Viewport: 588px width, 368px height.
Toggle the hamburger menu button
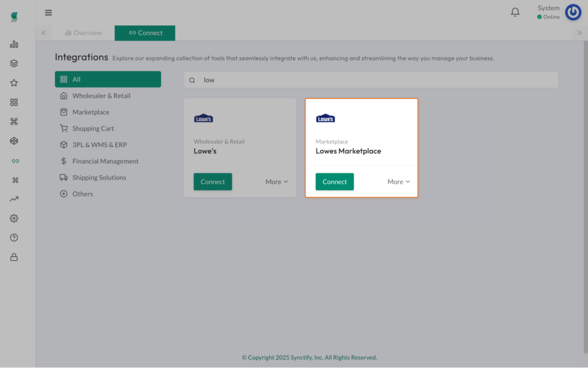48,13
